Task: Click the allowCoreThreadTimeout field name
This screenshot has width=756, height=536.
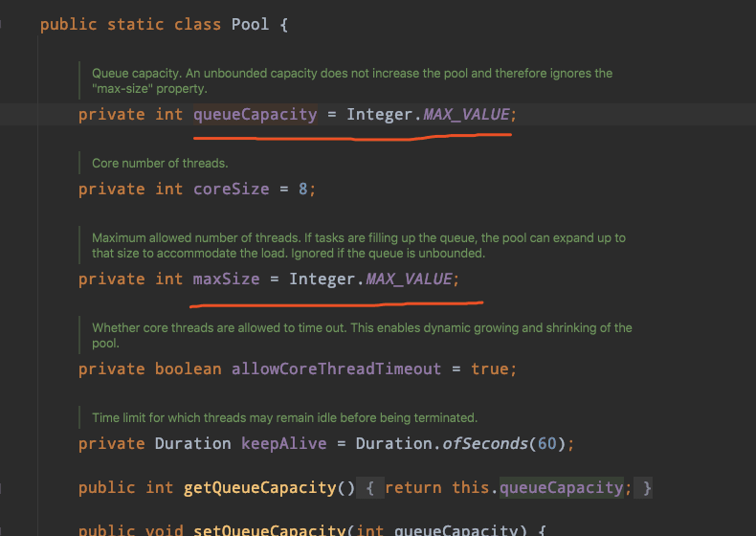Action: click(336, 369)
